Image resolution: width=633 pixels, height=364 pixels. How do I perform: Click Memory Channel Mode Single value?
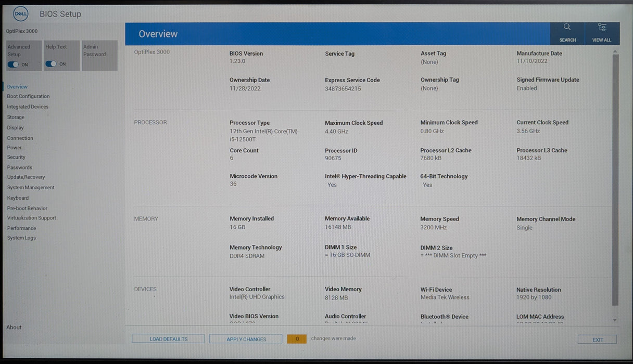coord(524,228)
